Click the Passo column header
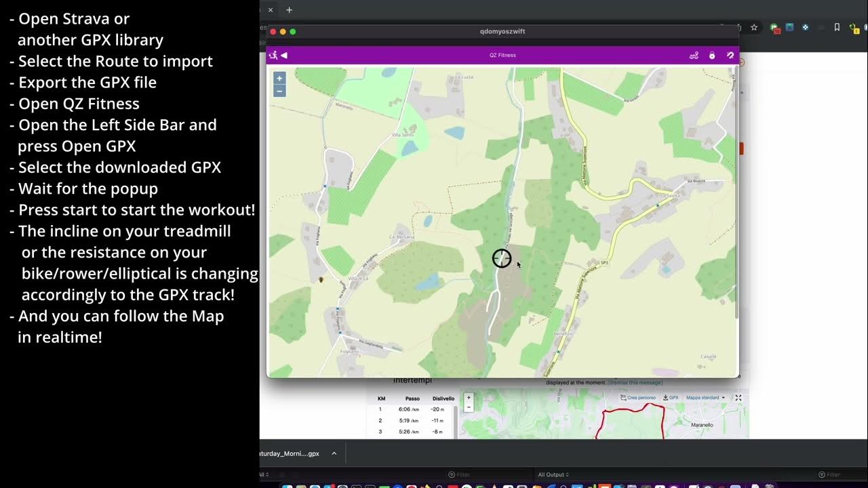Viewport: 868px width, 488px height. (412, 399)
